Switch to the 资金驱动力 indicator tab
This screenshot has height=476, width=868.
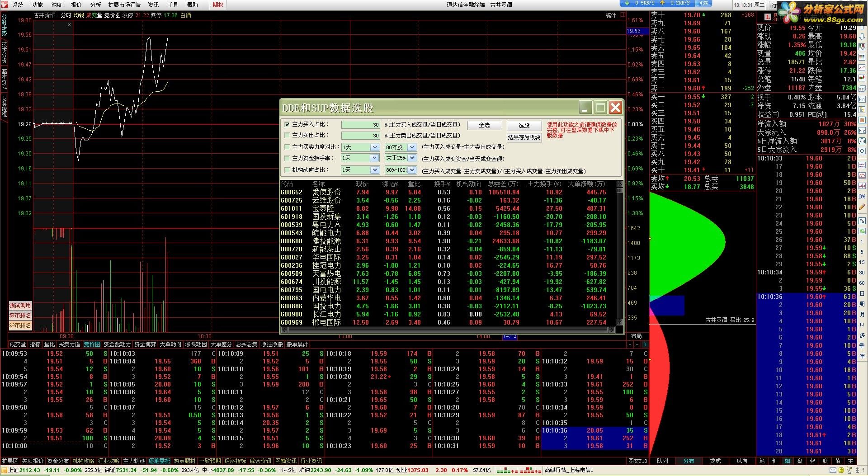117,344
